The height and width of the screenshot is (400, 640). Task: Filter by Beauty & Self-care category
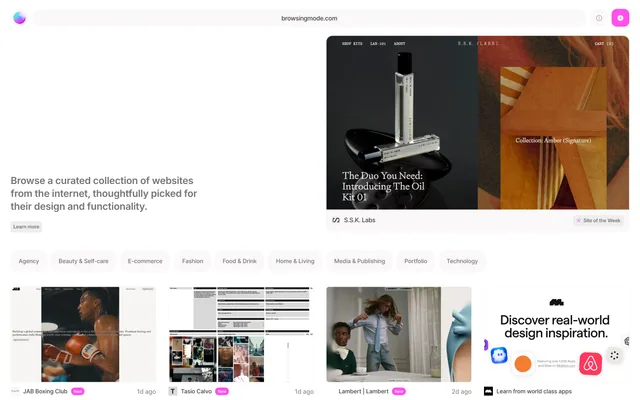click(x=83, y=261)
